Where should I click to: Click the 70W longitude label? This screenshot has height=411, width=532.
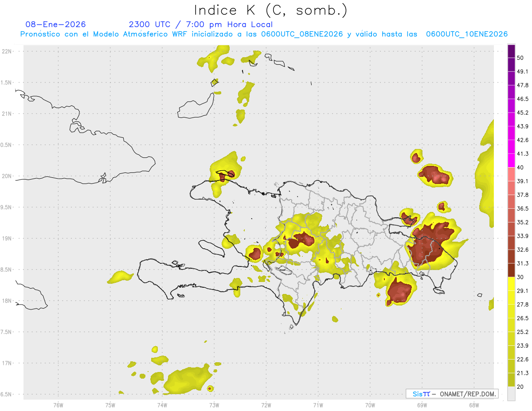(x=370, y=405)
